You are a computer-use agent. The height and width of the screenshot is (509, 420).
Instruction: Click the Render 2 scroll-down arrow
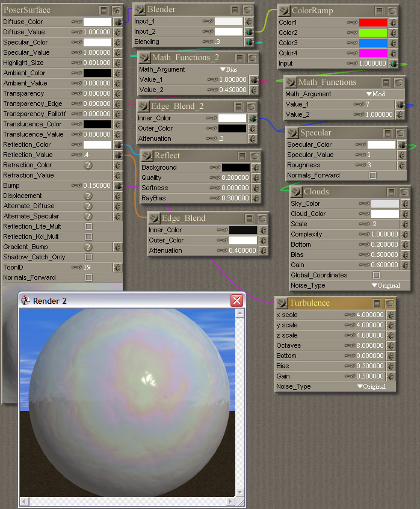click(x=240, y=492)
